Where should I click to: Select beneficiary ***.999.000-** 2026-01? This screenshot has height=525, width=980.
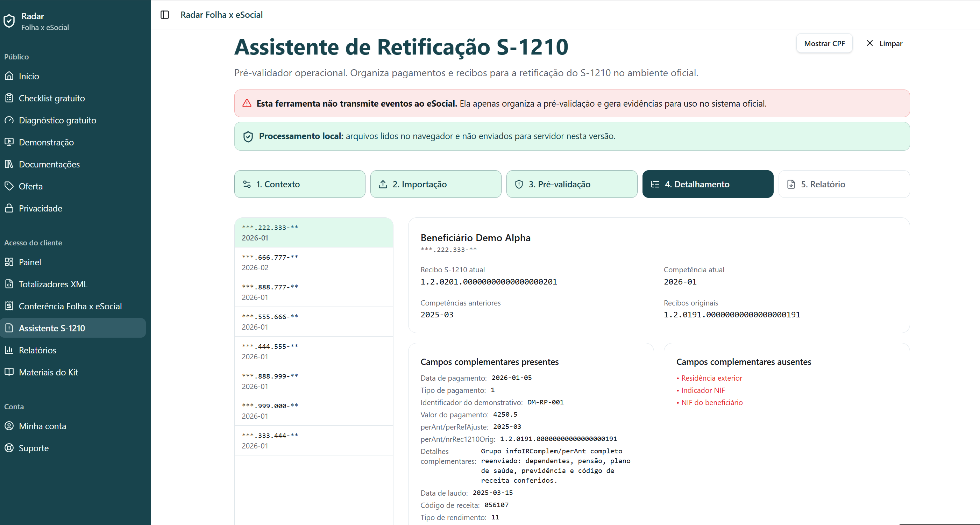click(x=314, y=411)
